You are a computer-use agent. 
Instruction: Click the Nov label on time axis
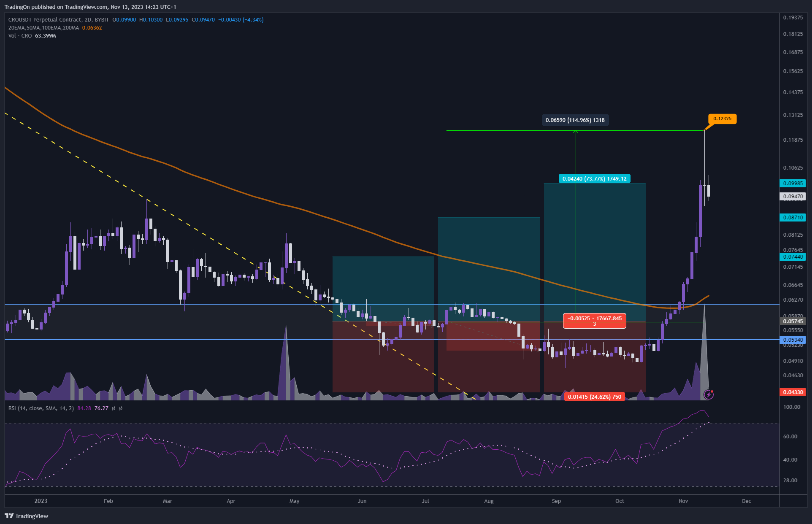(x=683, y=501)
